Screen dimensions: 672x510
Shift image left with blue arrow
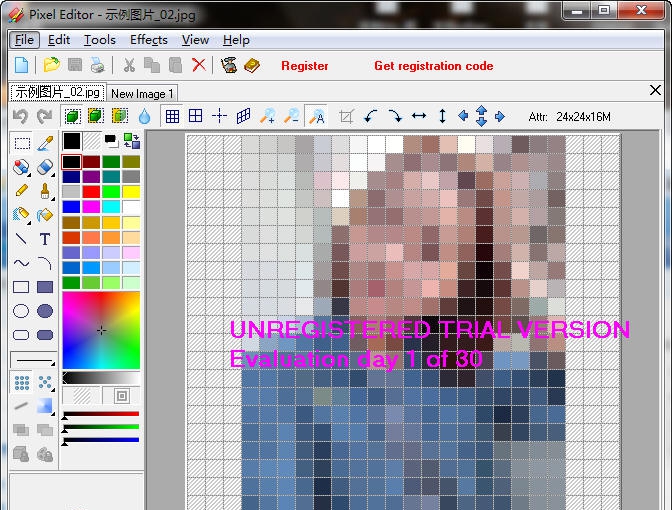tap(463, 116)
